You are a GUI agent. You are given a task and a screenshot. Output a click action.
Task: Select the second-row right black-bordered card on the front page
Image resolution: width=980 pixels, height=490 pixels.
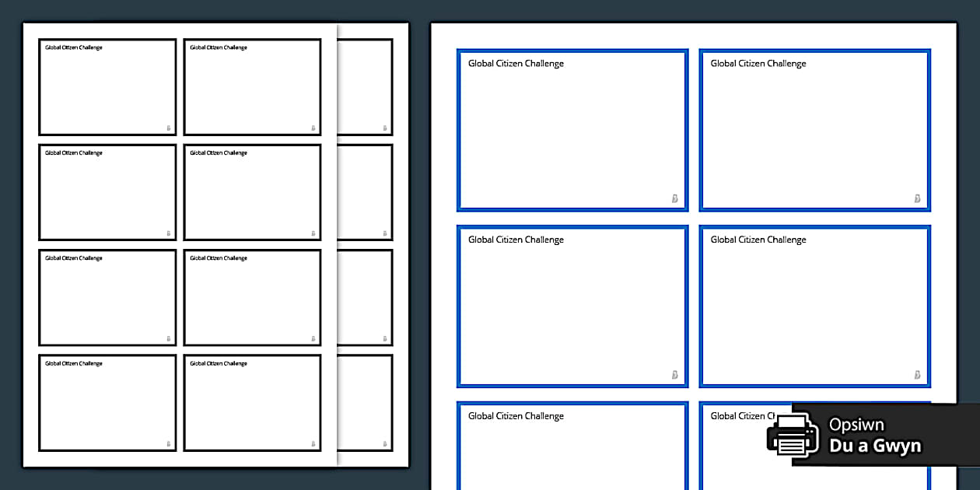pyautogui.click(x=252, y=192)
